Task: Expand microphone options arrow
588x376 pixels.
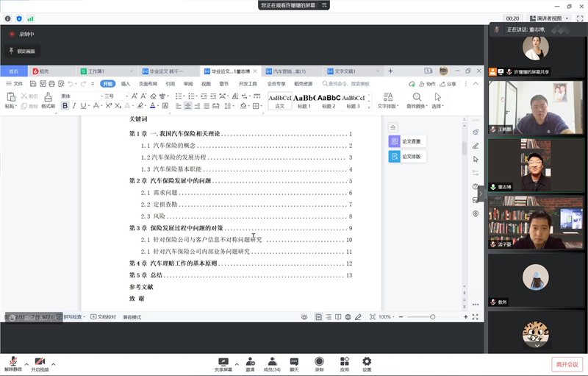Action: [26, 363]
